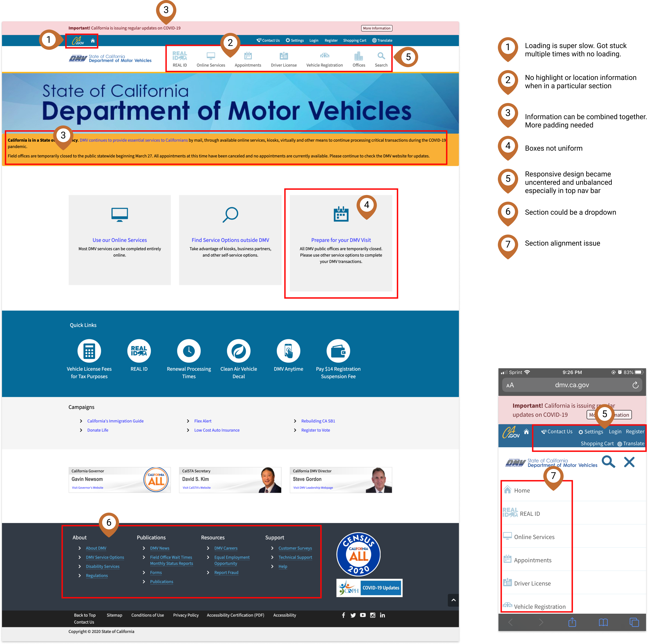Click the CA.gov logo in top bar
649x644 pixels.
78,41
